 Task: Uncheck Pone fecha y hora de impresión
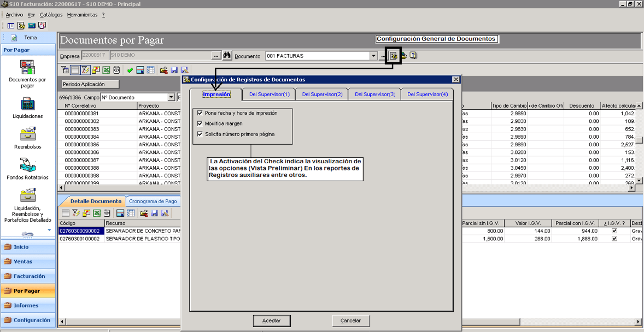coord(200,113)
